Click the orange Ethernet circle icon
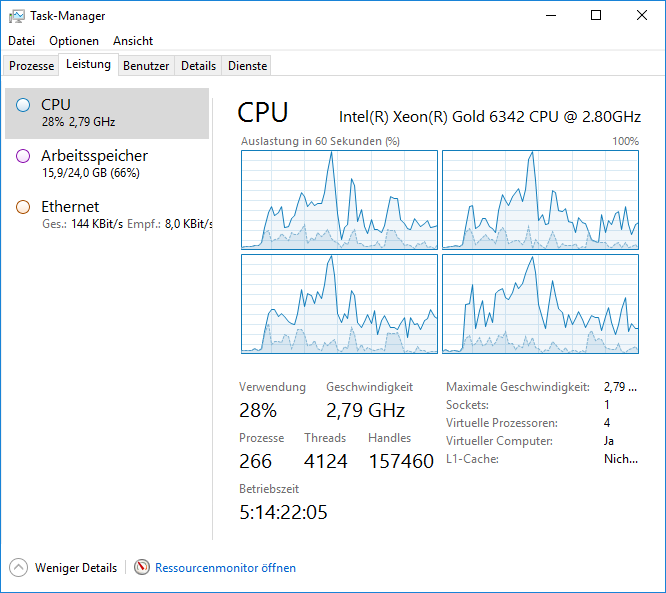Viewport: 666px width, 593px height. (x=23, y=207)
